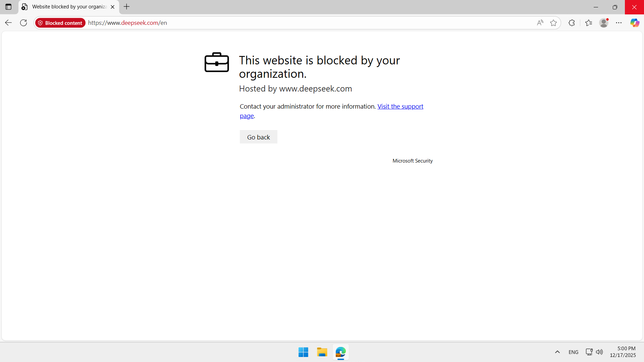Screen dimensions: 644x362
Task: Add this page to favorites star
Action: click(553, 23)
